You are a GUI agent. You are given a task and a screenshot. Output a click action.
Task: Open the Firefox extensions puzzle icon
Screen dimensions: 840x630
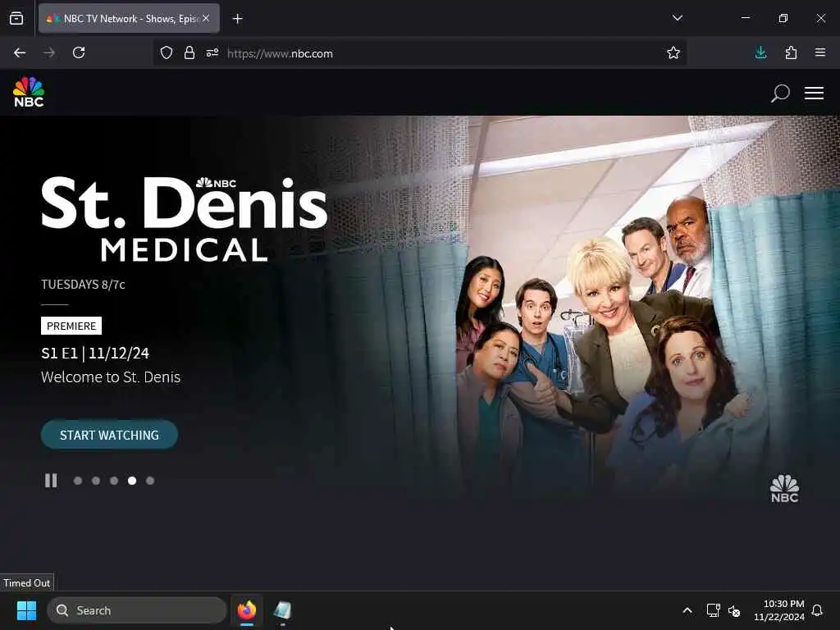tap(791, 52)
